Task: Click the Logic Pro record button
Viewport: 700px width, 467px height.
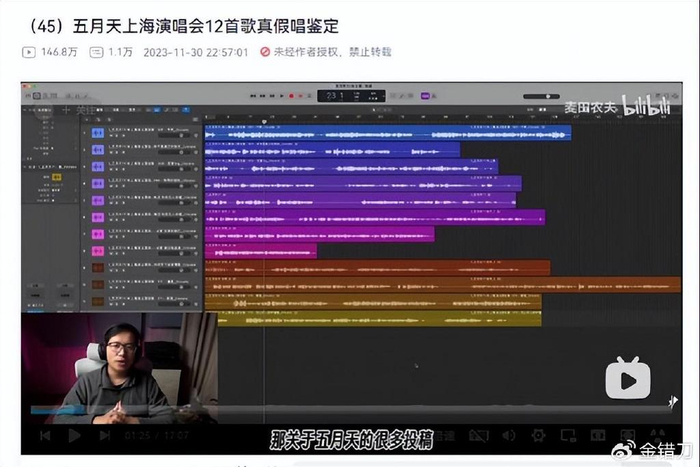Action: pos(292,96)
